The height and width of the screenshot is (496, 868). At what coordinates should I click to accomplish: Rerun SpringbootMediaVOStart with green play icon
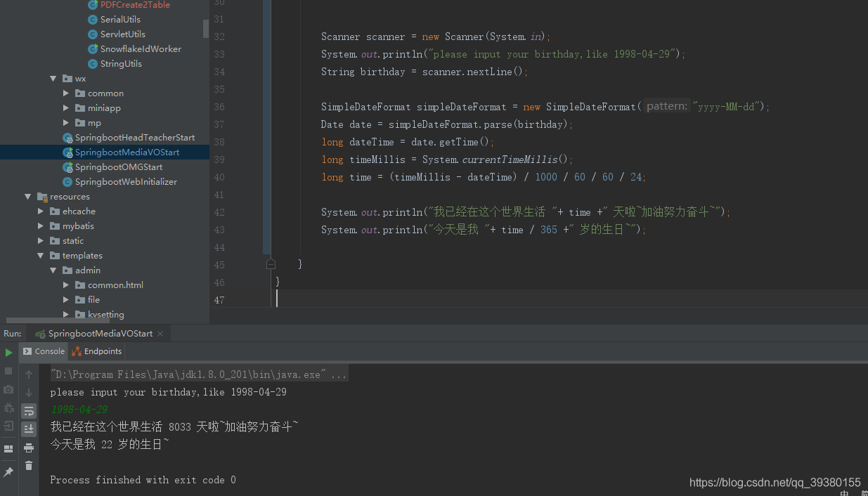[x=8, y=353]
